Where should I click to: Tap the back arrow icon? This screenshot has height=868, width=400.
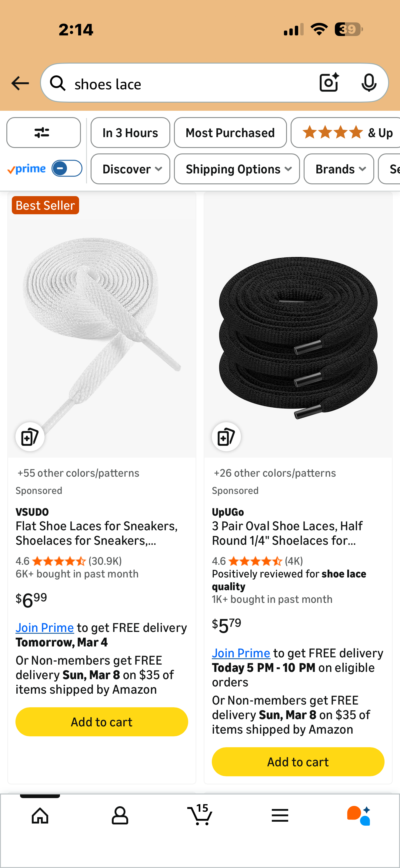[x=20, y=83]
